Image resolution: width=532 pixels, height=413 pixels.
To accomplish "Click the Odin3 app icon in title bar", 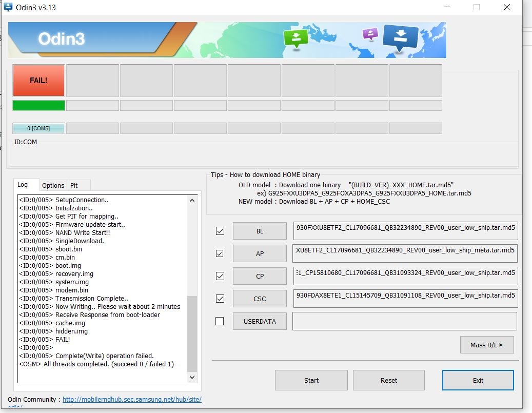I will (8, 7).
